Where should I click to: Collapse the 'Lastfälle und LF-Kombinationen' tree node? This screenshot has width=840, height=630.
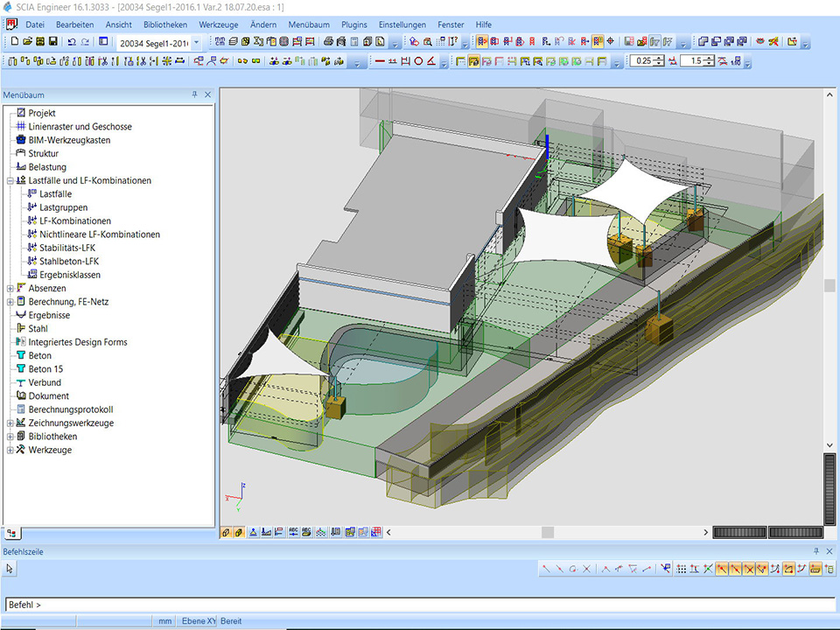(10, 181)
